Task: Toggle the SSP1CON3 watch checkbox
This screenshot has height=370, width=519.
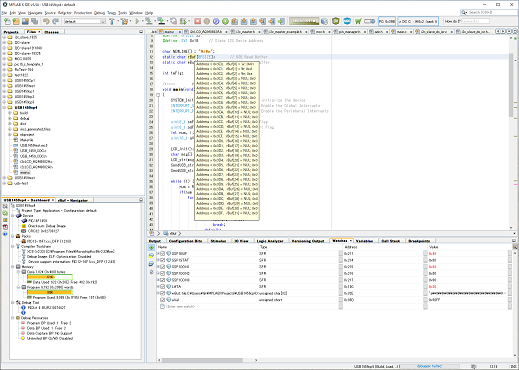Action: (163, 280)
